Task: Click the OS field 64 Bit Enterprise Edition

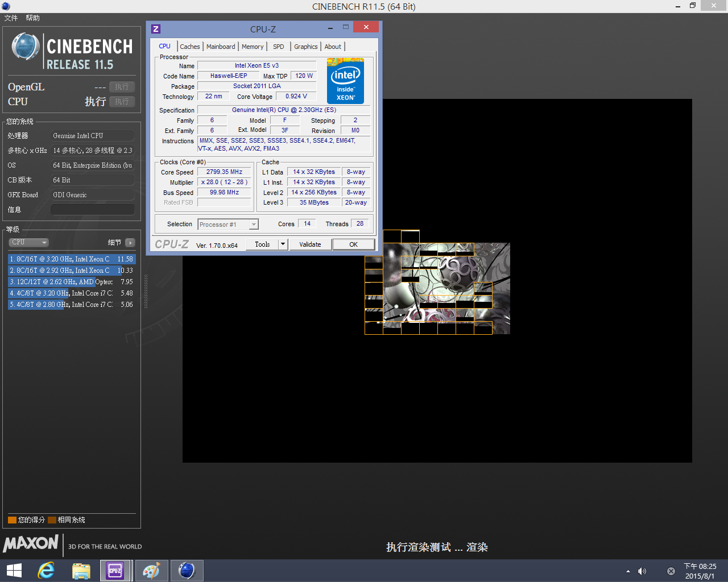Action: click(x=93, y=165)
